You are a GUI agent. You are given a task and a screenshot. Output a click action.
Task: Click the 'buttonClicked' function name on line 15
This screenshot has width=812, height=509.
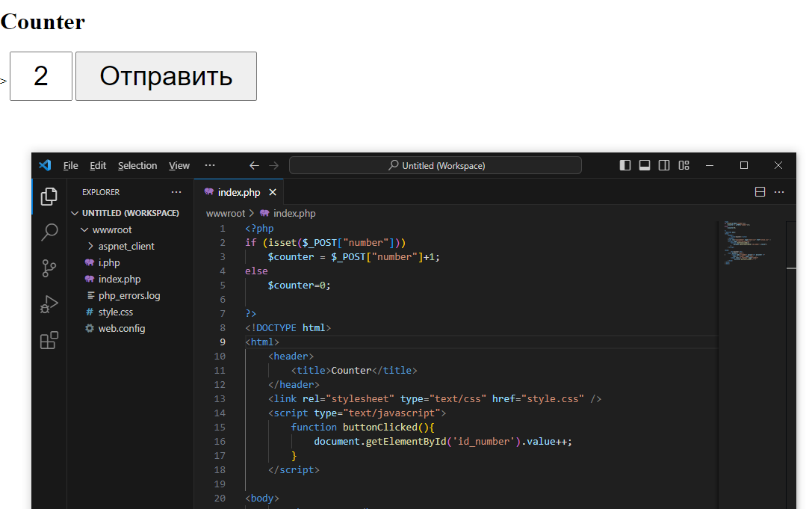(379, 428)
